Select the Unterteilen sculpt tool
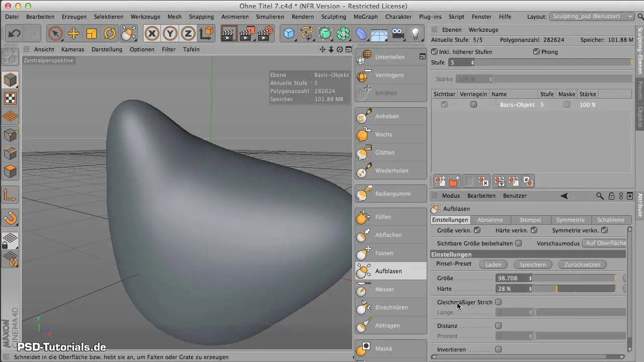 [391, 57]
